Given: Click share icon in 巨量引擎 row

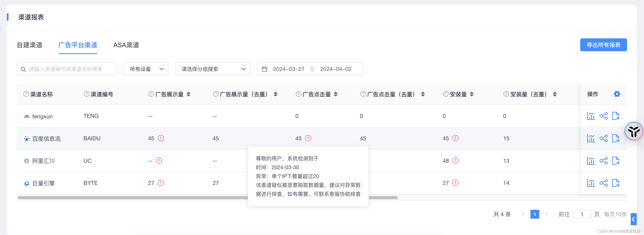Looking at the screenshot, I should (x=603, y=183).
